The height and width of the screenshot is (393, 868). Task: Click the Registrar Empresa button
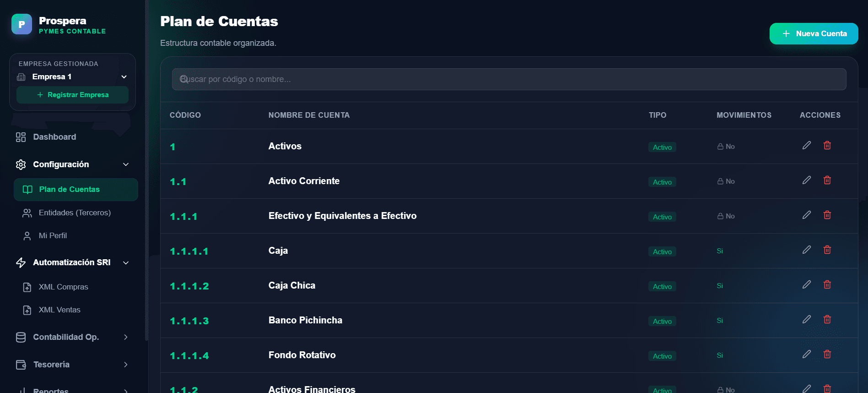(x=72, y=95)
